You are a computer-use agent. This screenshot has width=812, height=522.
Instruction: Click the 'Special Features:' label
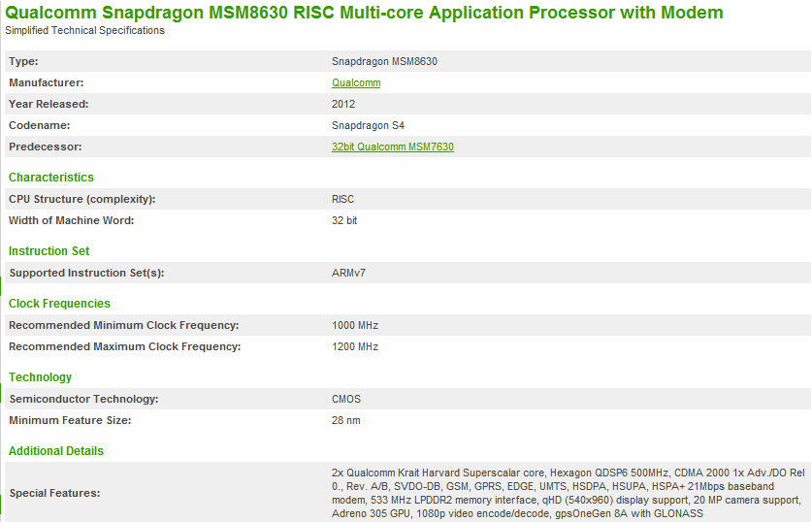pos(54,493)
